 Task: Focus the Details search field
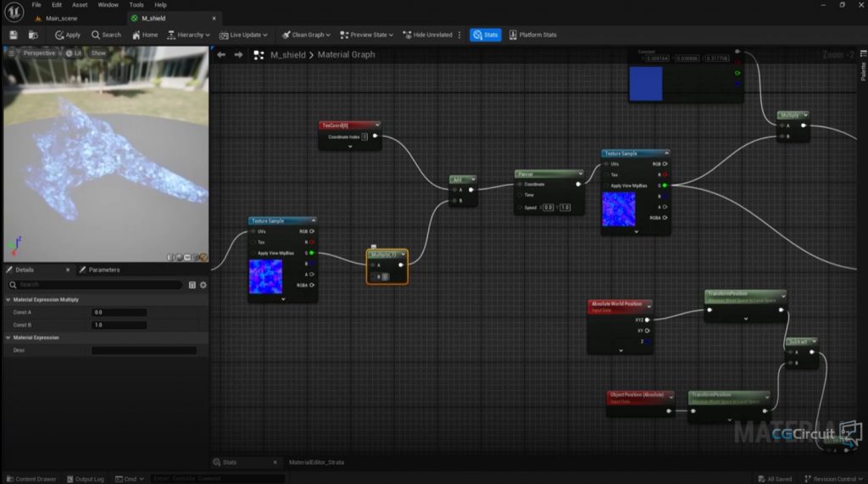tap(95, 285)
